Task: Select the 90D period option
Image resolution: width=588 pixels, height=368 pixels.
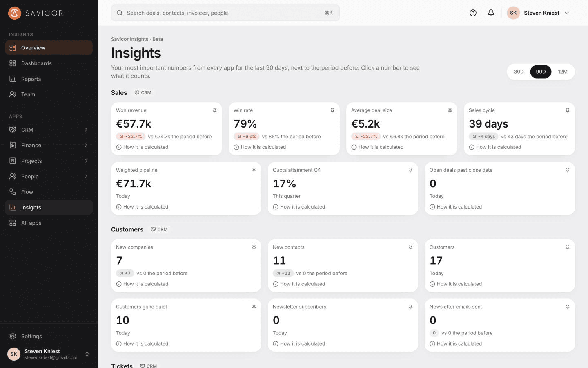Action: pyautogui.click(x=541, y=72)
